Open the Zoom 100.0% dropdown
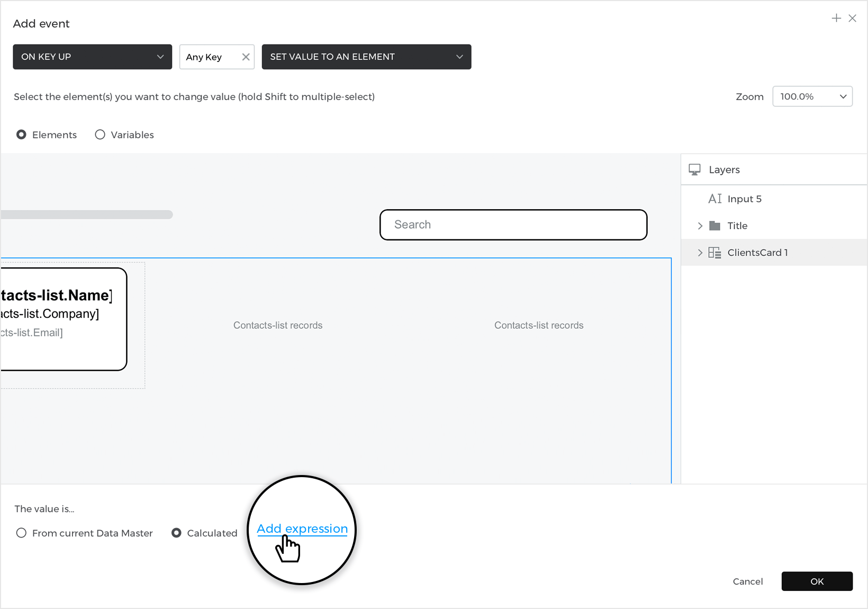868x609 pixels. (x=812, y=96)
